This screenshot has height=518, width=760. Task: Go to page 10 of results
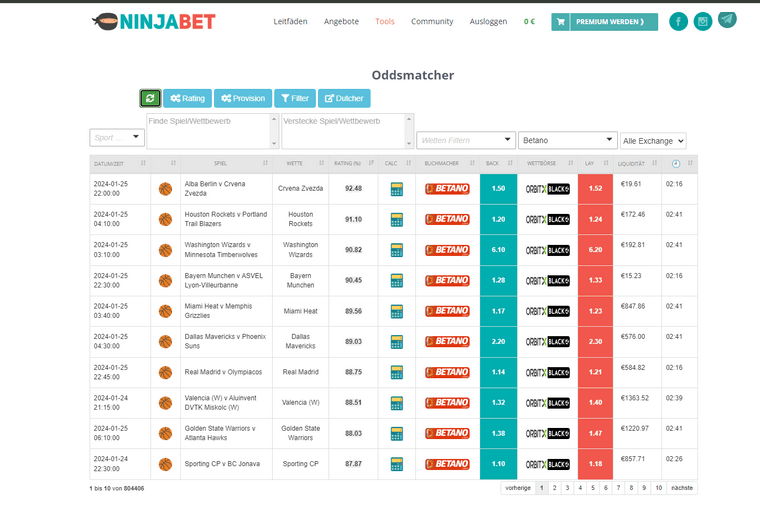coord(659,488)
